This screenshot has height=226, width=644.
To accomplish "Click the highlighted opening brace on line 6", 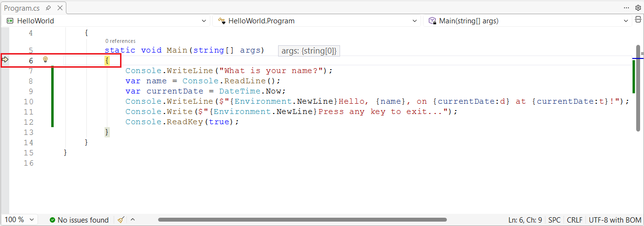I will (x=107, y=60).
